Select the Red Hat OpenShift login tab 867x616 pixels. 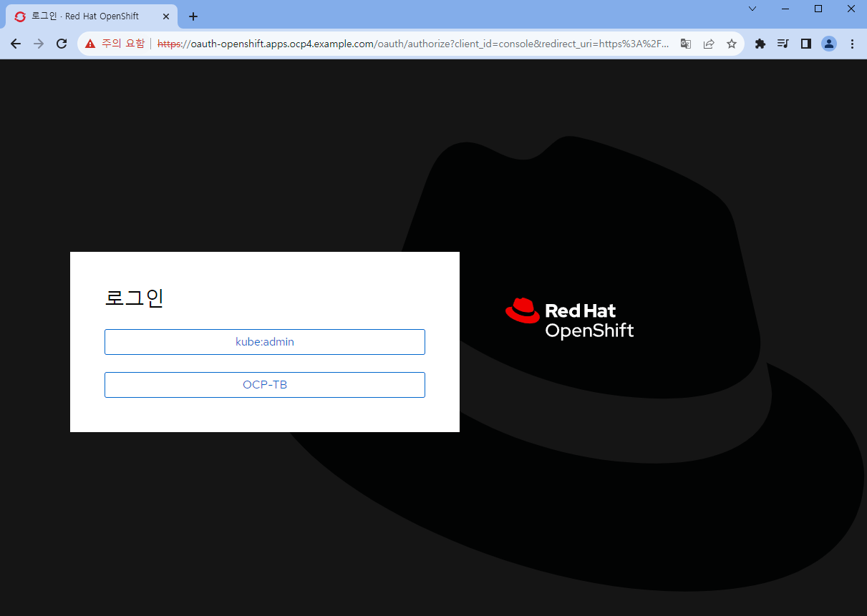click(x=92, y=16)
